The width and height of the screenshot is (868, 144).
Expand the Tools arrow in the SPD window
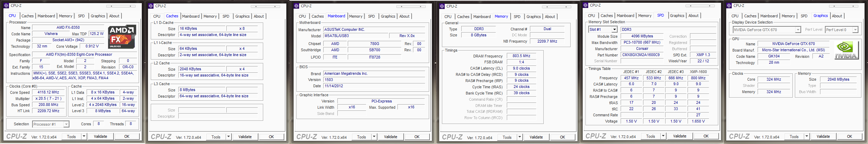tap(663, 136)
